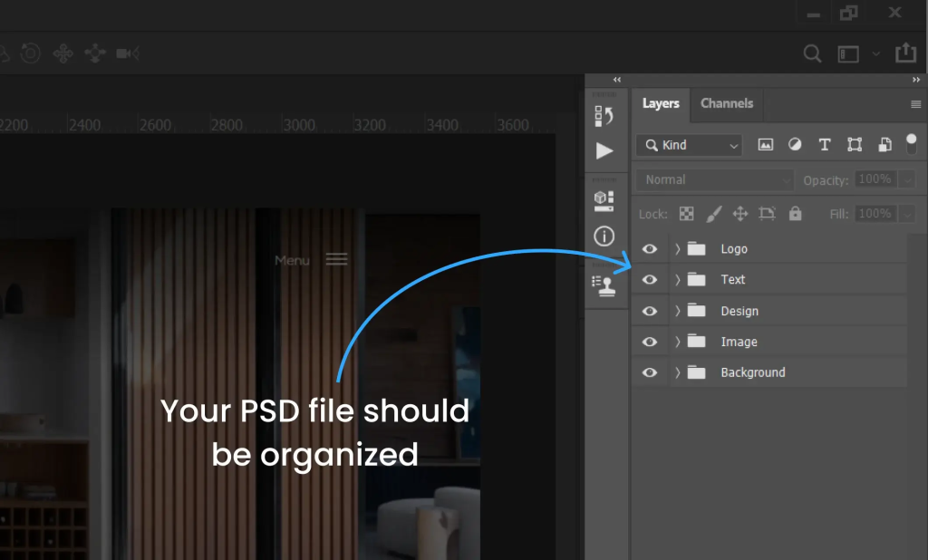Select the Lock image pixels brush icon
The height and width of the screenshot is (560, 928).
click(715, 214)
